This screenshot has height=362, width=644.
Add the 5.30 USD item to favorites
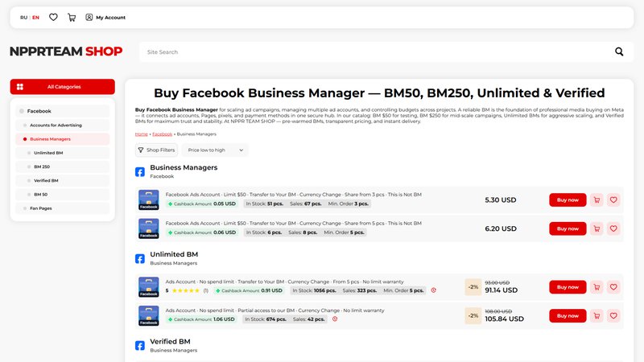coord(613,200)
